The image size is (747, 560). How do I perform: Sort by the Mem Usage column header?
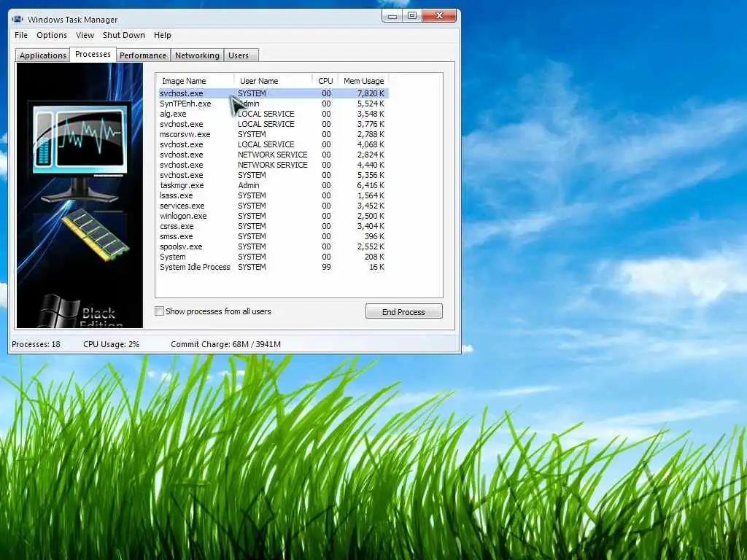click(363, 81)
